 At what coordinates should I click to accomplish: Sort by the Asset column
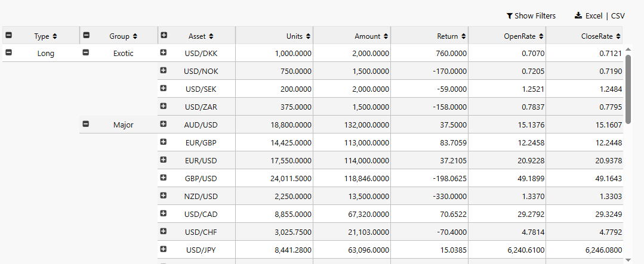201,36
